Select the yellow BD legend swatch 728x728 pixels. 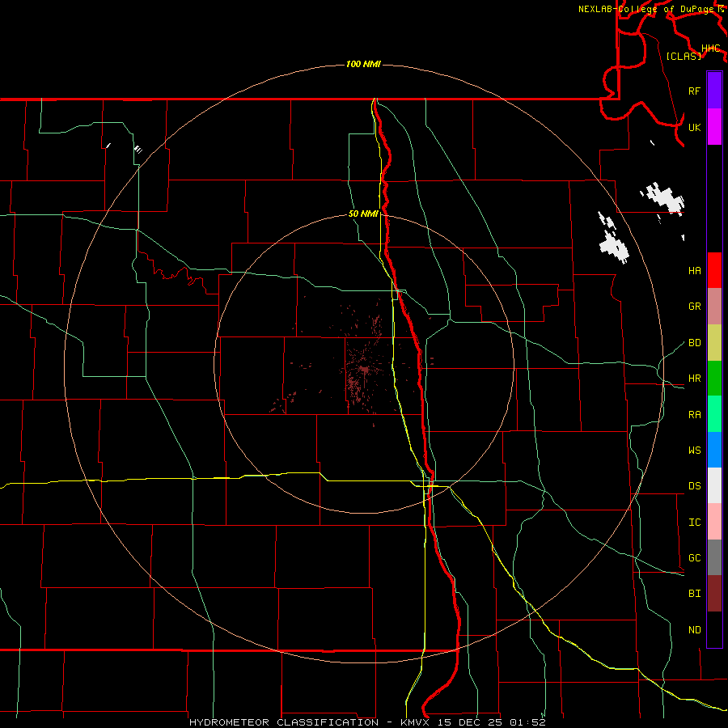tap(714, 343)
